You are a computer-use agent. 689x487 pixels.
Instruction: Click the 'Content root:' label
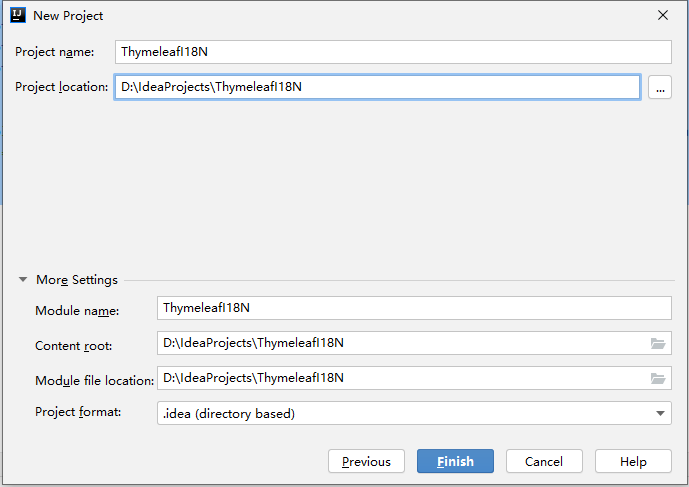coord(73,346)
